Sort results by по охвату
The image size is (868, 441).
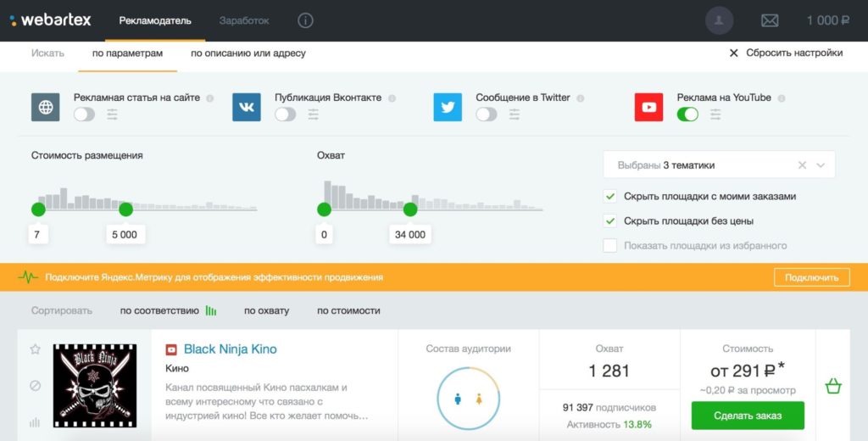[266, 310]
